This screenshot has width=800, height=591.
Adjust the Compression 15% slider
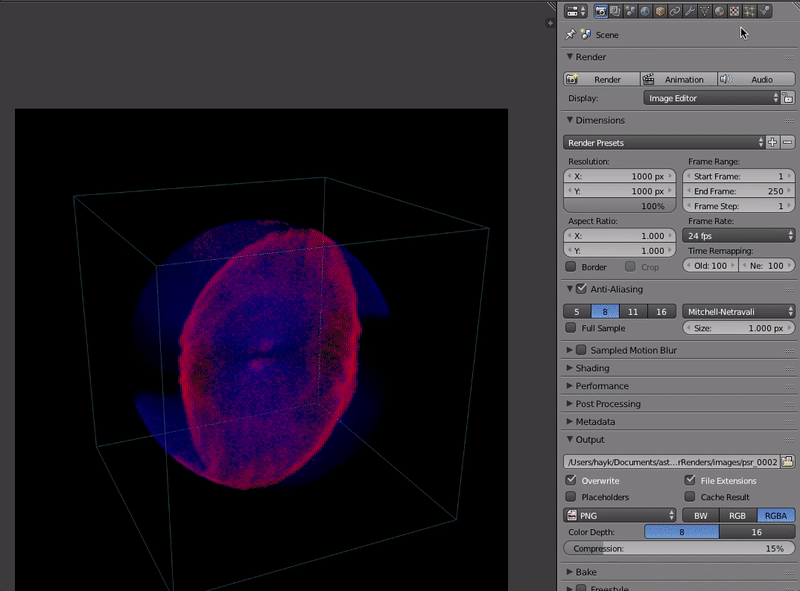(679, 549)
